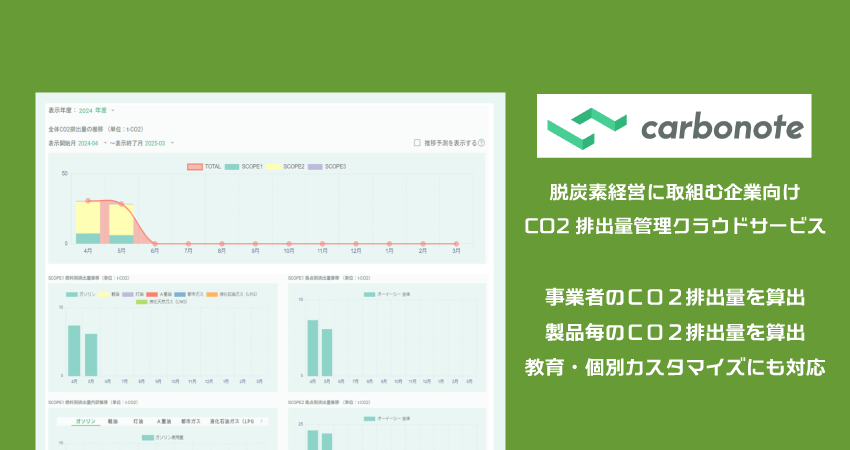Toggle the SCOPE3 legend swatch in main chart
This screenshot has height=450, width=850.
[x=315, y=167]
